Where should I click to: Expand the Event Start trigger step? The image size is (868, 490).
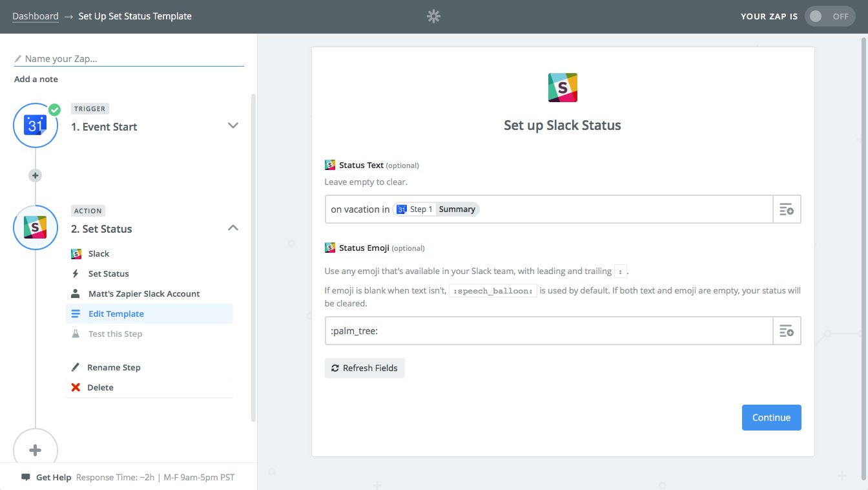click(x=233, y=125)
